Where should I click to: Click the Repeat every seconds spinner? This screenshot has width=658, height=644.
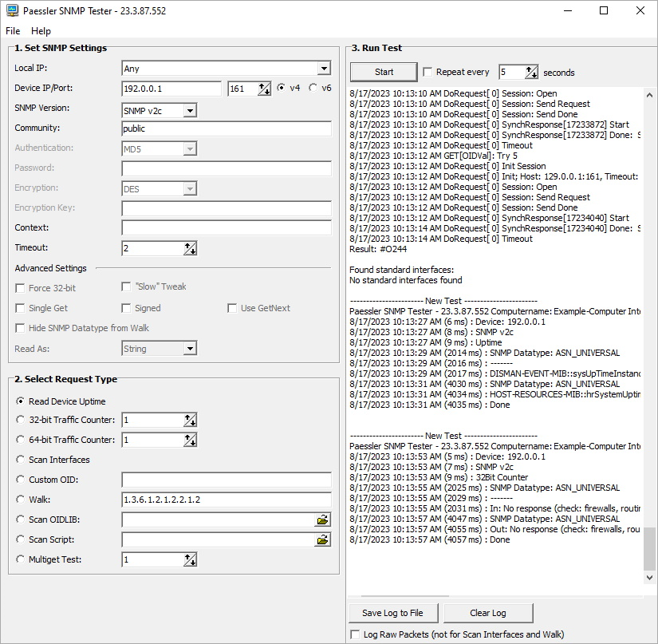(x=531, y=73)
